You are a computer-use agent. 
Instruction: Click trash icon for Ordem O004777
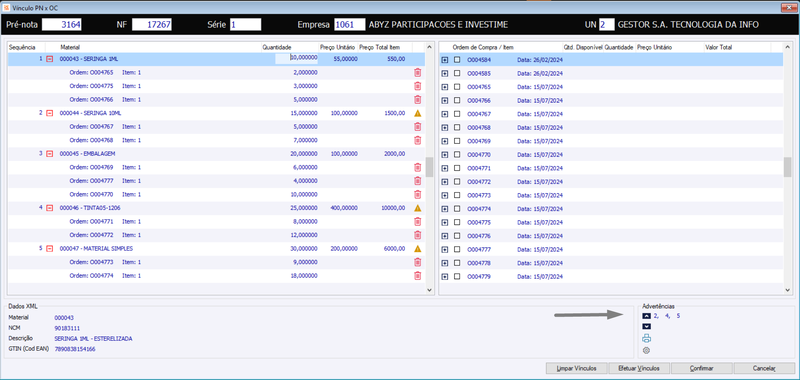tap(417, 181)
